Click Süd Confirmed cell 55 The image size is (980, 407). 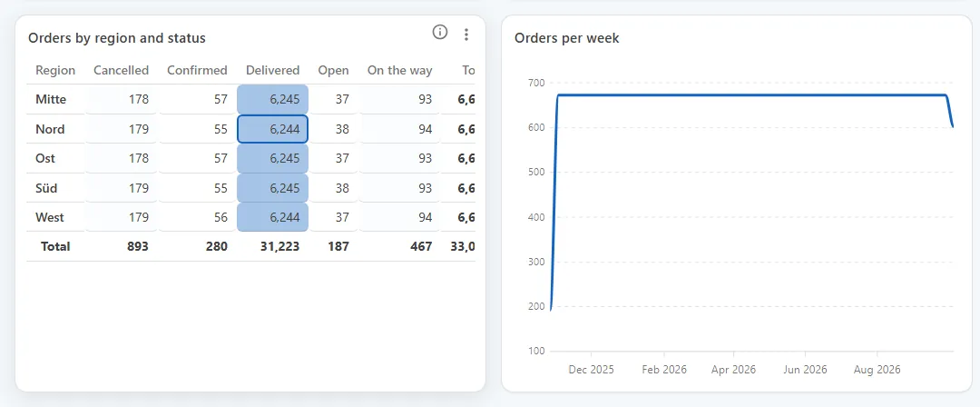(x=197, y=188)
